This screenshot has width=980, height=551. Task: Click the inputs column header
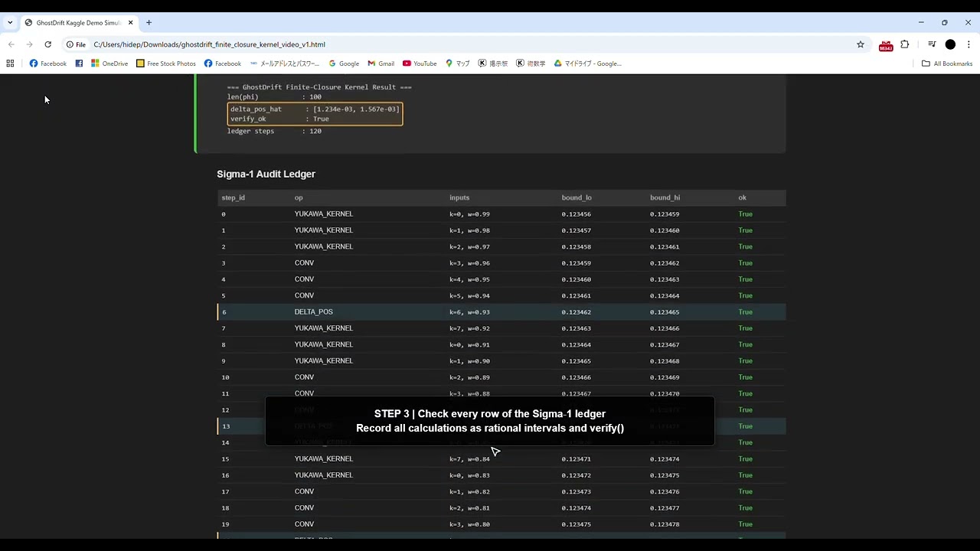click(x=459, y=198)
